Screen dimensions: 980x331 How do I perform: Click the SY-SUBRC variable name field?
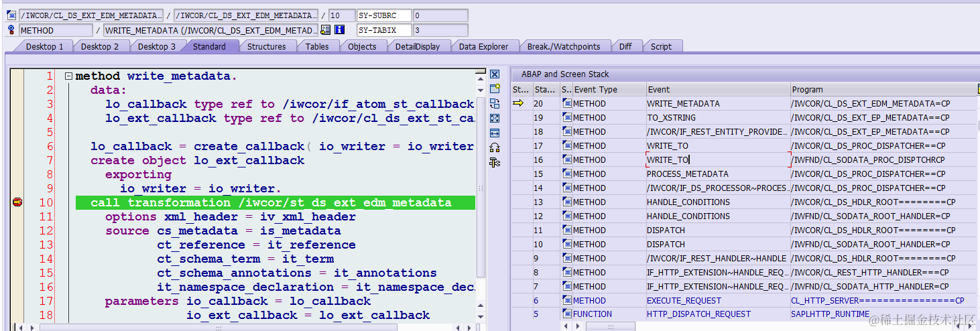383,15
